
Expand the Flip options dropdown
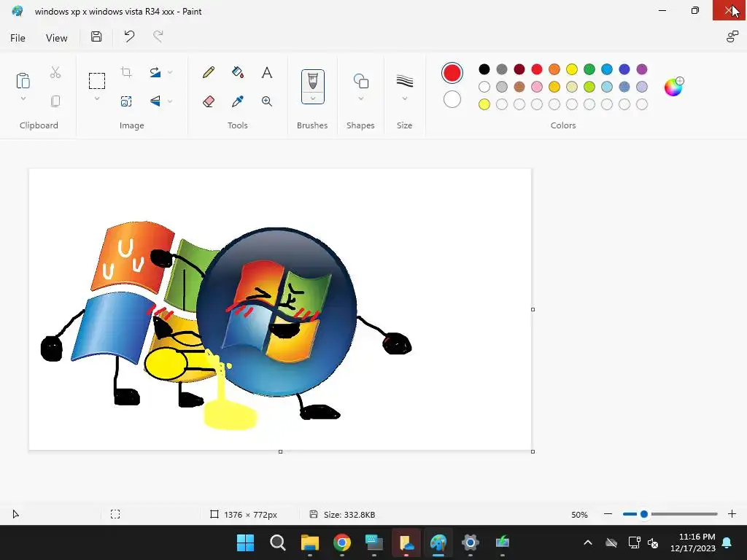pos(170,101)
